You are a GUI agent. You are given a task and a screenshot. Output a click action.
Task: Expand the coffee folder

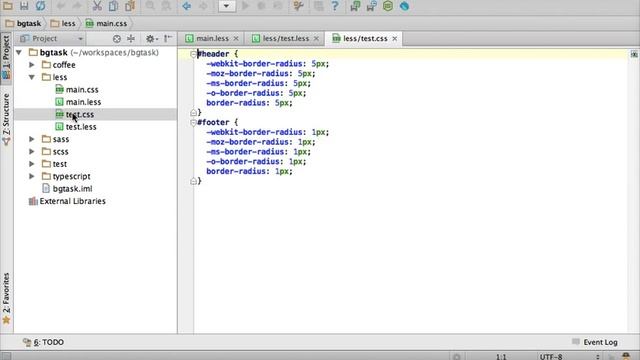32,65
